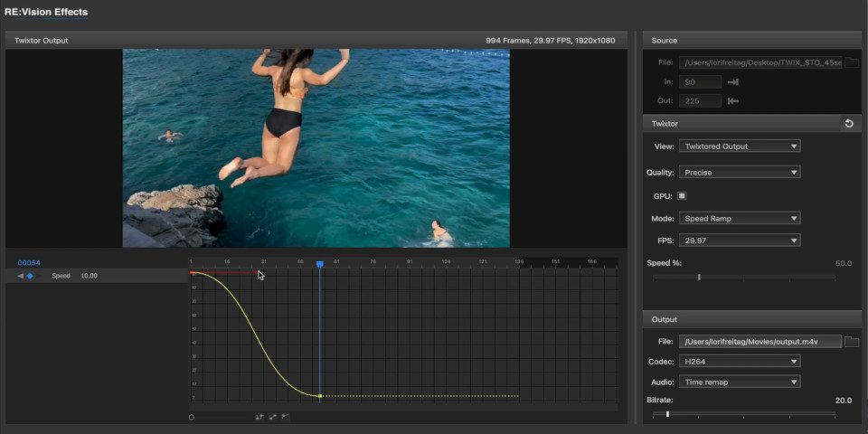This screenshot has height=434, width=868.
Task: Click the blue playhead marker on the timeline ruler
Action: point(320,264)
